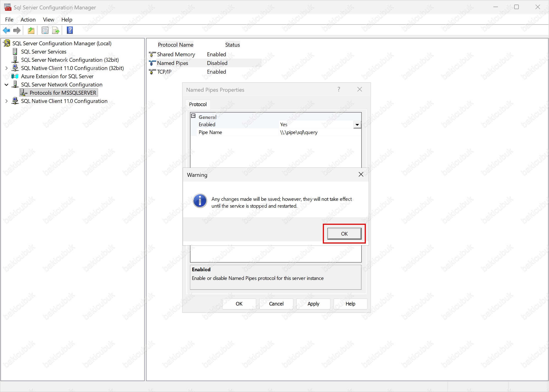Expand SQL Native Client 11.0 Configuration (32bit)
The height and width of the screenshot is (392, 549).
(6, 68)
